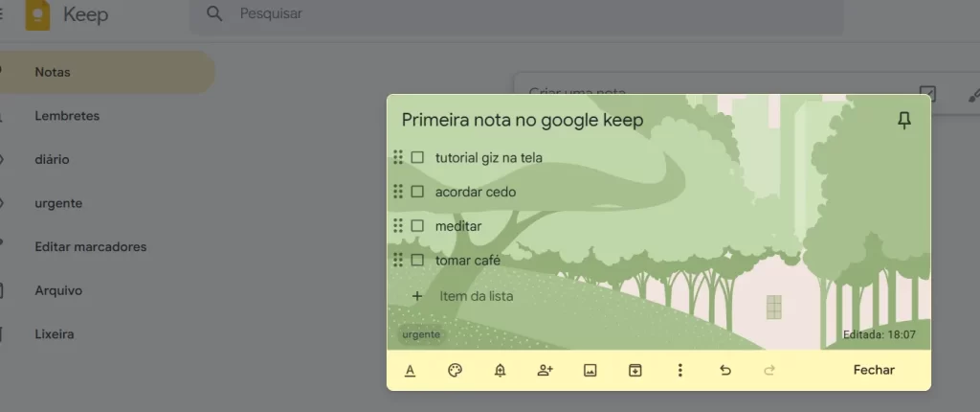This screenshot has height=412, width=980.
Task: Archive the note using the archive icon
Action: 635,371
